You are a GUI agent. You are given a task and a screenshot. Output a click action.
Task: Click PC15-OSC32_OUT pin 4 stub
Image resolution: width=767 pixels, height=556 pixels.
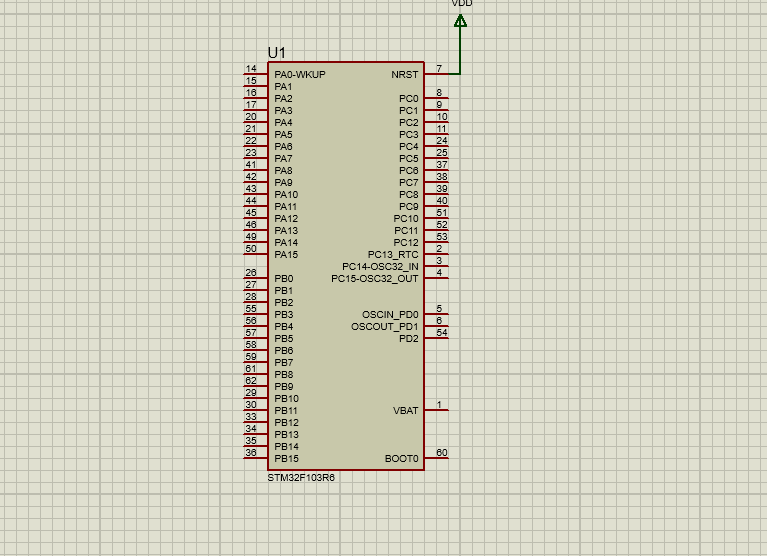tap(436, 278)
